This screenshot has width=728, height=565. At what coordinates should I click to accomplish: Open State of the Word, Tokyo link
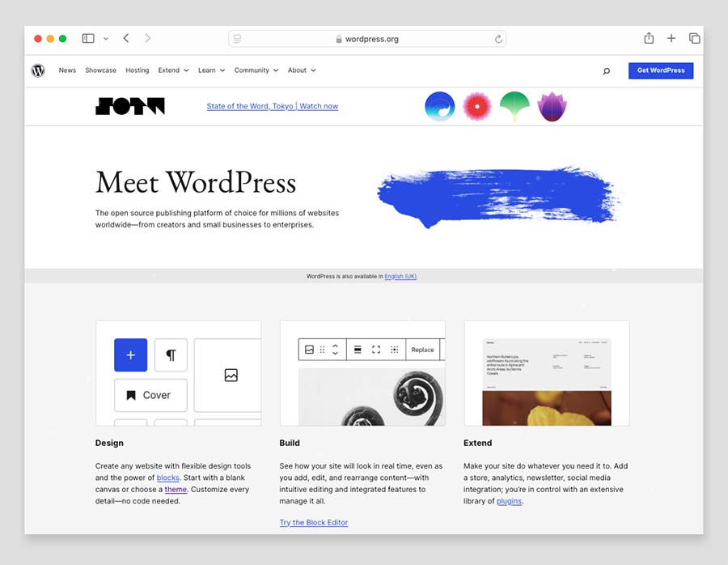coord(273,106)
